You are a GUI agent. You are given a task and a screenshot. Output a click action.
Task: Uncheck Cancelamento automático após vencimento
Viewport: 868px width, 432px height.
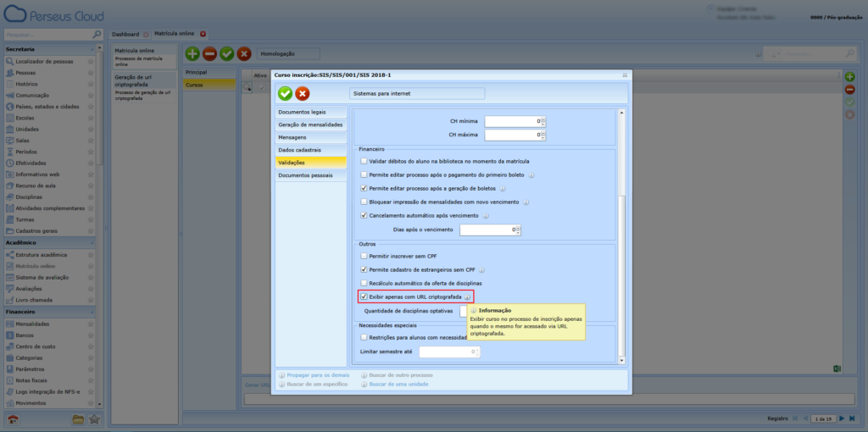(364, 215)
